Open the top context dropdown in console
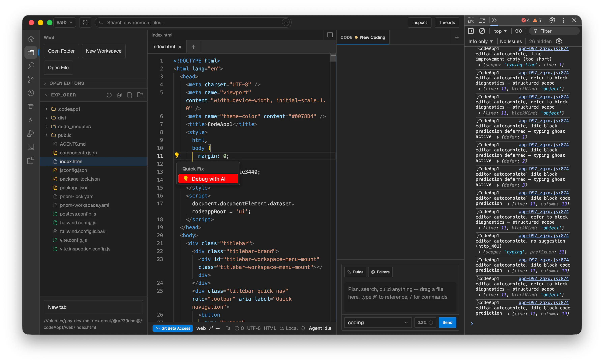This screenshot has width=604, height=364. click(x=500, y=31)
